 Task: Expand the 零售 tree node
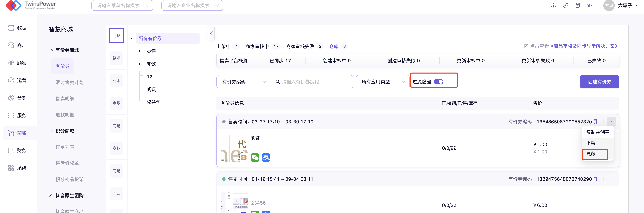pyautogui.click(x=140, y=51)
